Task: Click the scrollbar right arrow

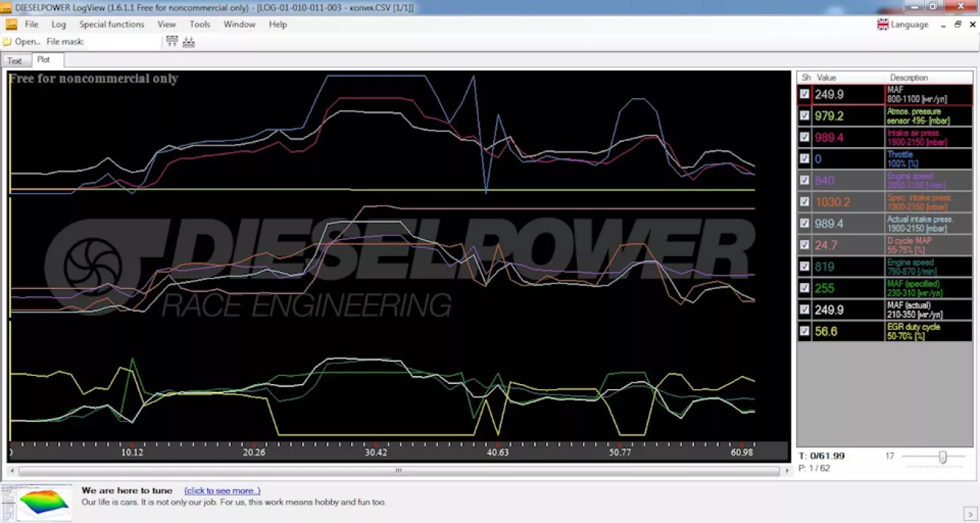Action: [787, 470]
